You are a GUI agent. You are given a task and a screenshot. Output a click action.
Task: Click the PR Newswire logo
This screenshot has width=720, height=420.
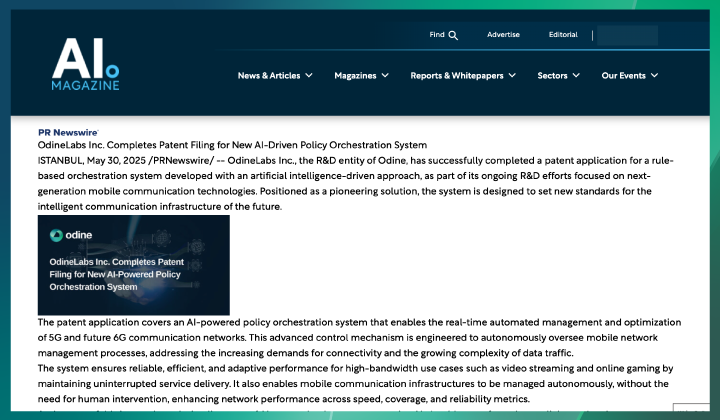pos(68,132)
